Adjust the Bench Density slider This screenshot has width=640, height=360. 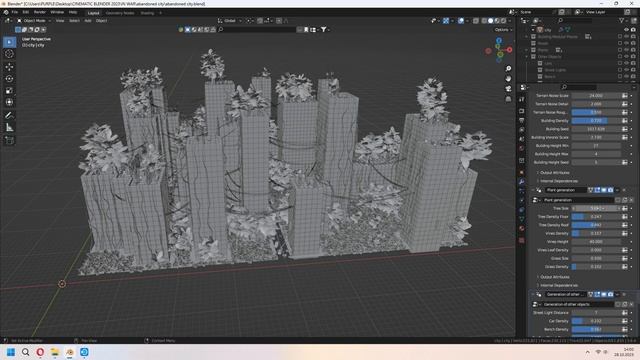click(x=596, y=329)
